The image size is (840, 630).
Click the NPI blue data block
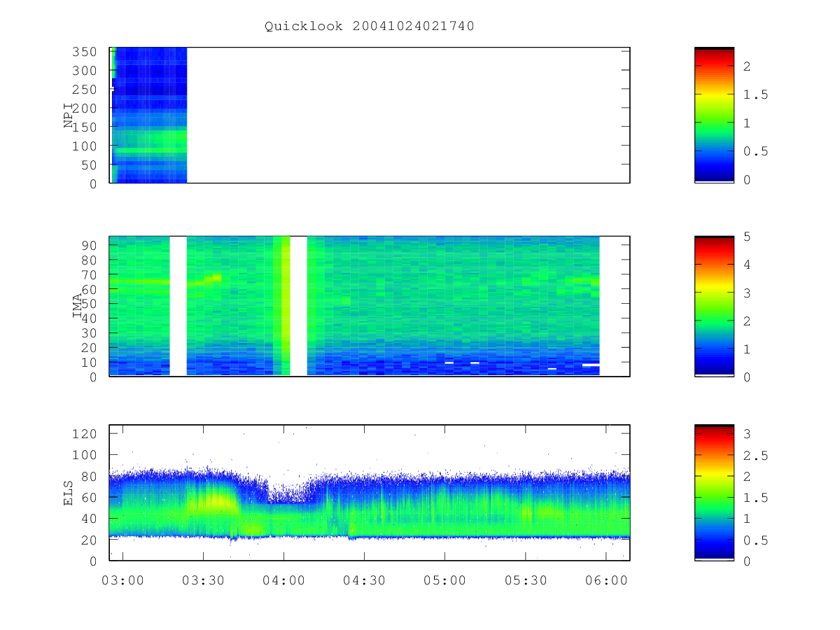(x=149, y=115)
